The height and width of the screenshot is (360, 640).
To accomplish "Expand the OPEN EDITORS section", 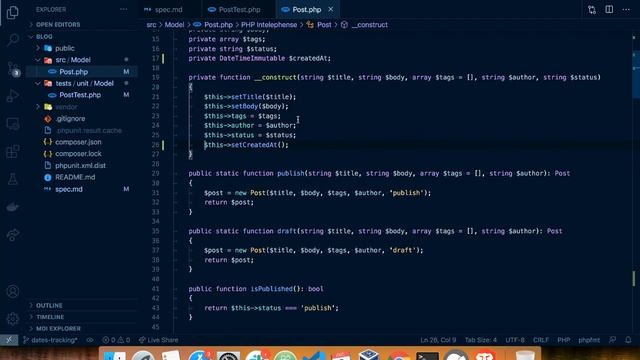I will (58, 24).
